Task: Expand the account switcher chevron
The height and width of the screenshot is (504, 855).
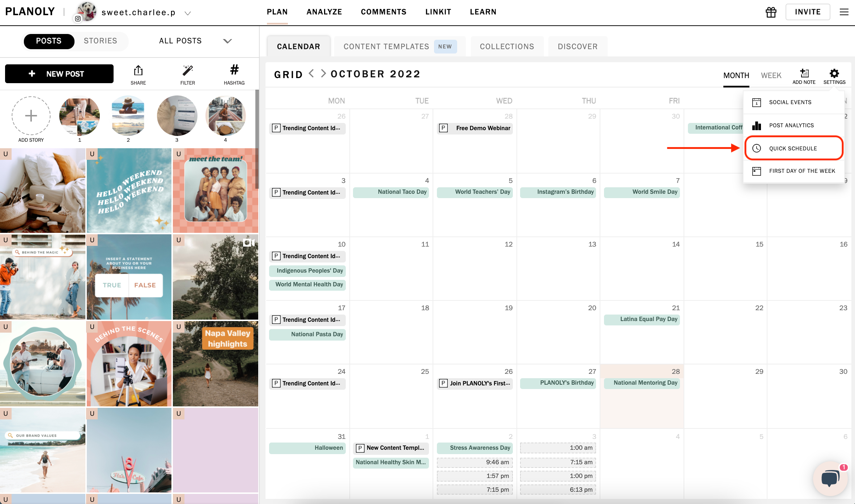Action: 187,13
